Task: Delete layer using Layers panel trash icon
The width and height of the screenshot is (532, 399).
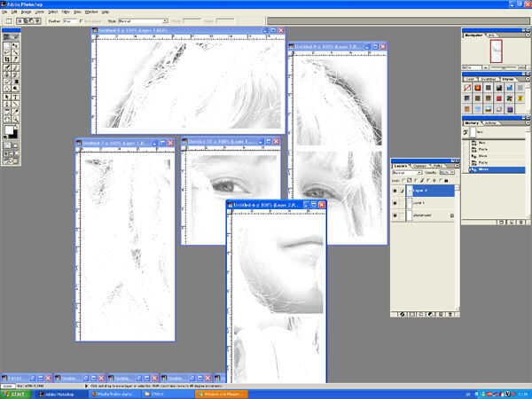Action: 451,314
